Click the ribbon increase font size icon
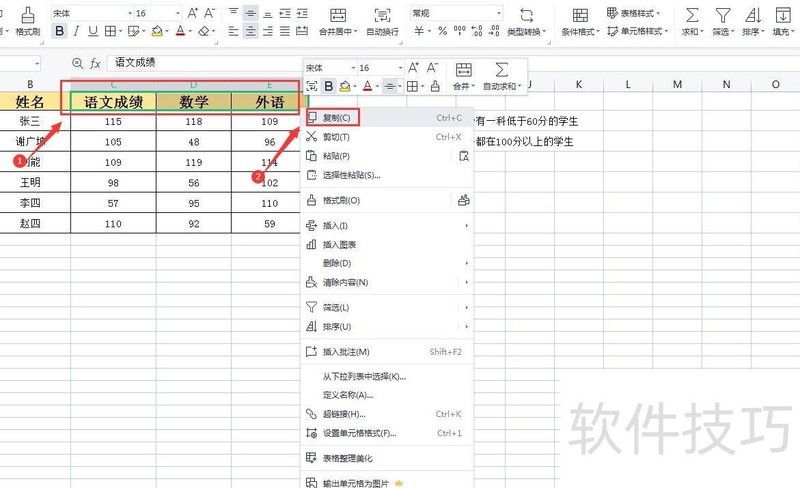The image size is (800, 488). [x=192, y=13]
